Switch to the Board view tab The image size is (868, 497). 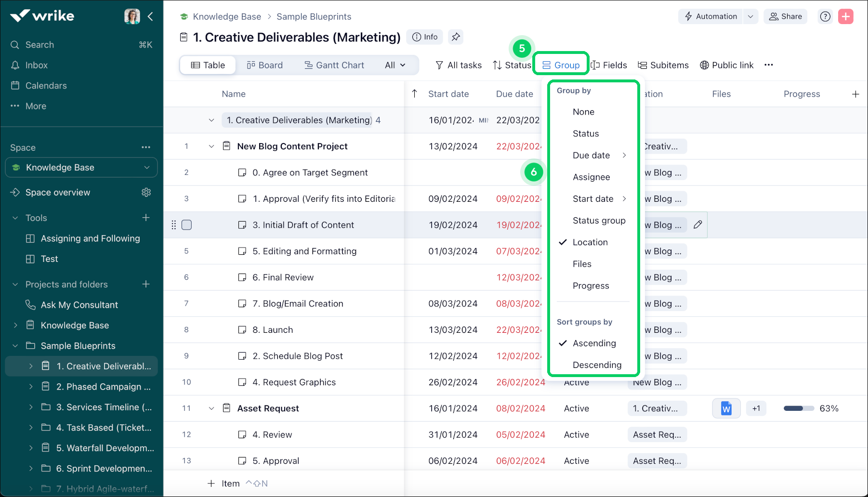[x=264, y=65]
